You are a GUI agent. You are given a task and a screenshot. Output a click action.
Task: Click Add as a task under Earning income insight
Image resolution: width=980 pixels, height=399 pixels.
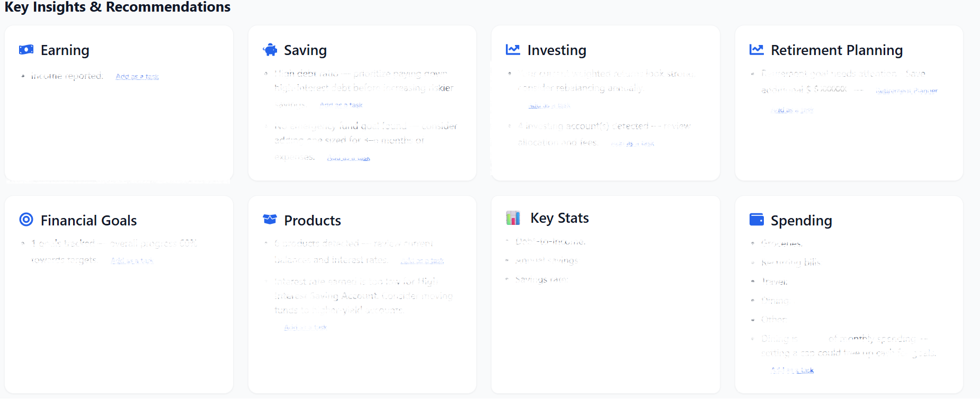pyautogui.click(x=137, y=76)
